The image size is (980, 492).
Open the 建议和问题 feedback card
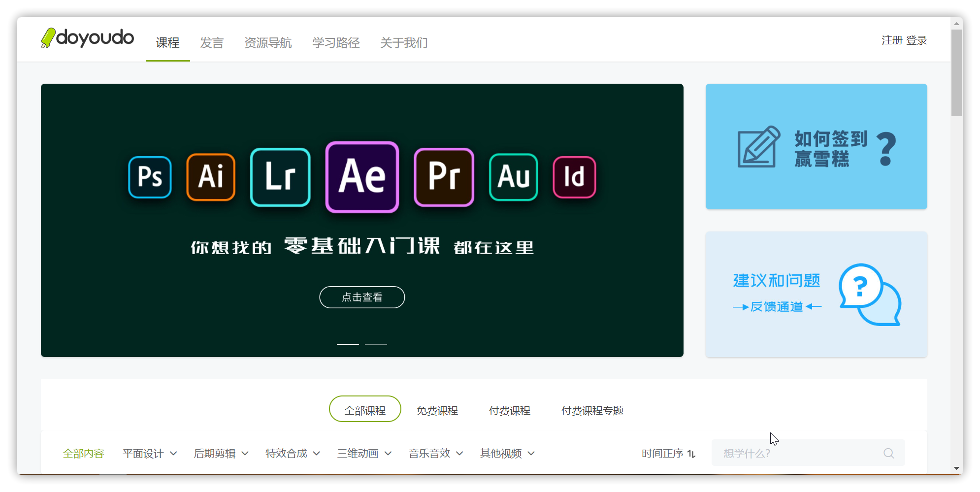pyautogui.click(x=816, y=294)
